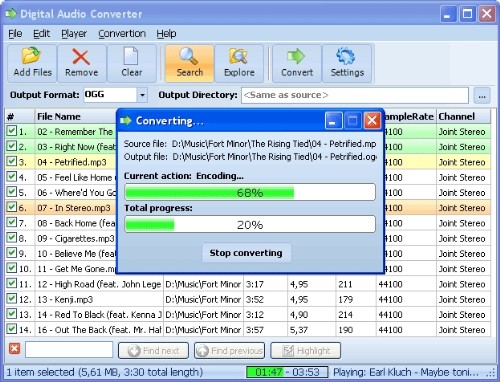Open the Player menu

coord(74,34)
